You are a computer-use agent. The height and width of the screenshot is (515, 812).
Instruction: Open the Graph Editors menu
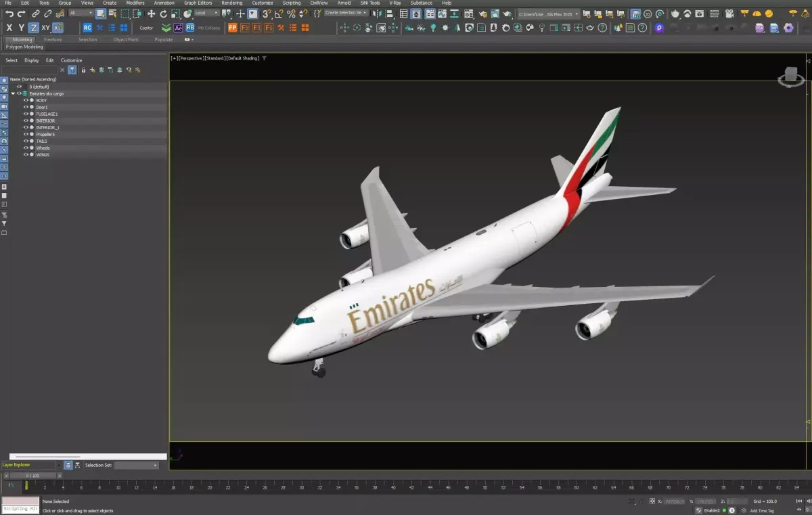(x=198, y=3)
